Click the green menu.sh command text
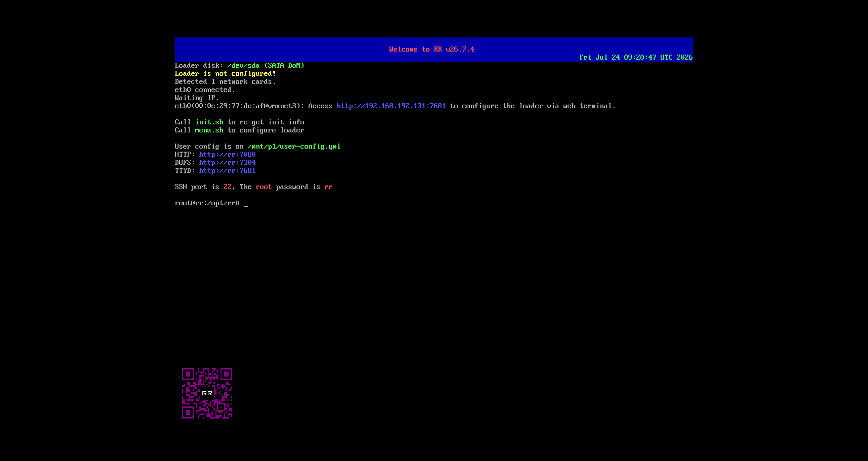Viewport: 868px width, 461px height. click(209, 130)
